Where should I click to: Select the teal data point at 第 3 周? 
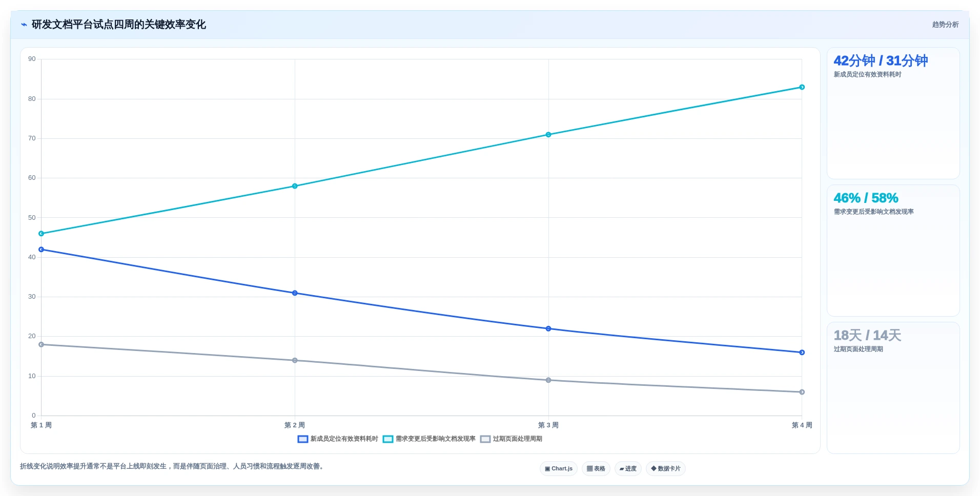click(x=548, y=135)
